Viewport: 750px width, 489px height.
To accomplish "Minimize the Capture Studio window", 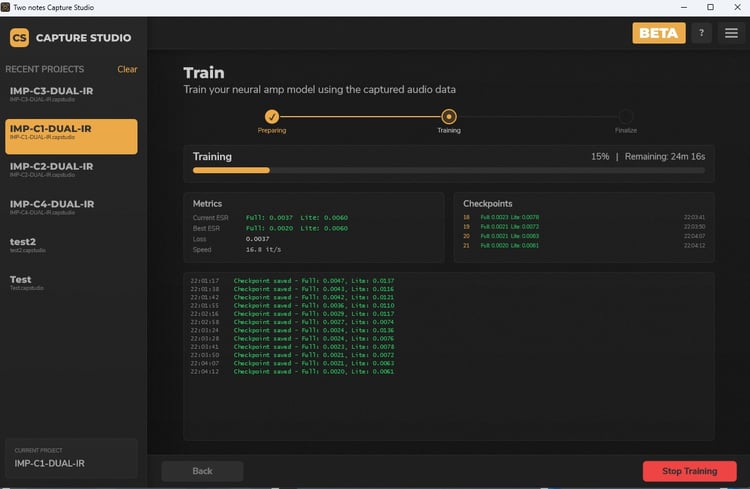I will coord(684,7).
